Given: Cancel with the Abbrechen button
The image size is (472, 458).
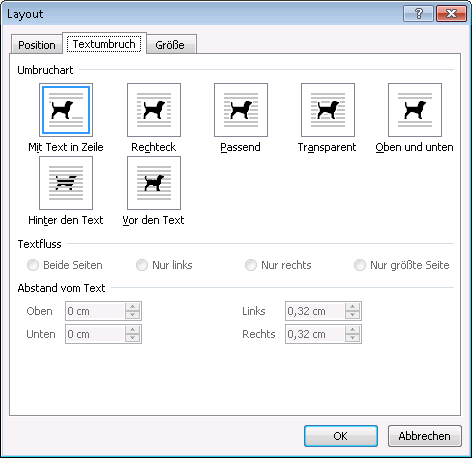Looking at the screenshot, I should point(425,436).
